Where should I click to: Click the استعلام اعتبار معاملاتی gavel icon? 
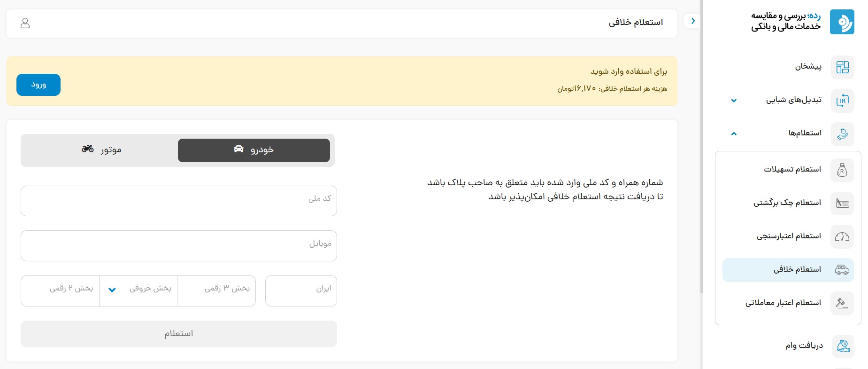[x=842, y=303]
